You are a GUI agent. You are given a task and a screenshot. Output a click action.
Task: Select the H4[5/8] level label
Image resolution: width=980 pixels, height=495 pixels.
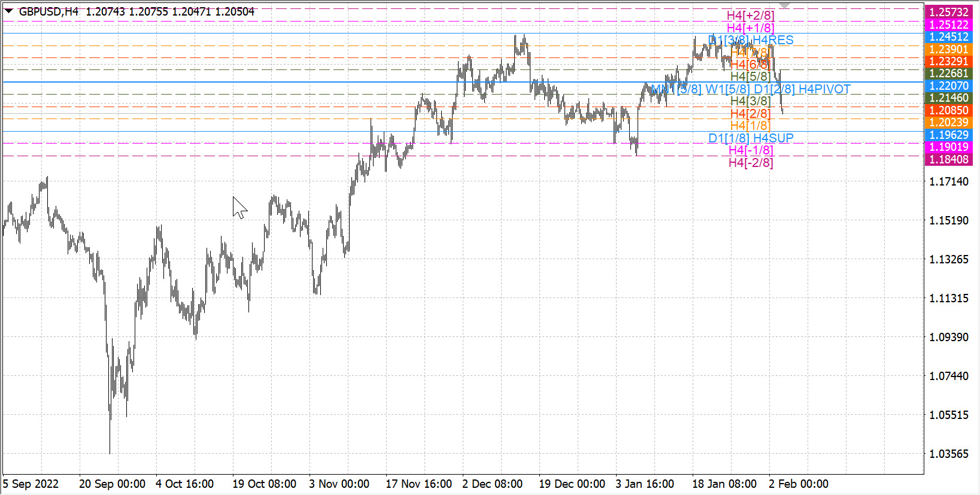coord(751,77)
